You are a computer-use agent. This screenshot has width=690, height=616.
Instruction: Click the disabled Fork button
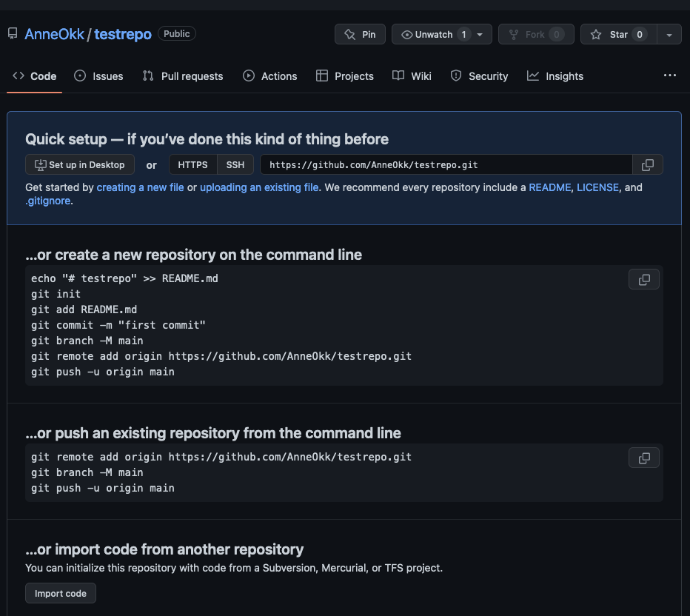[535, 35]
